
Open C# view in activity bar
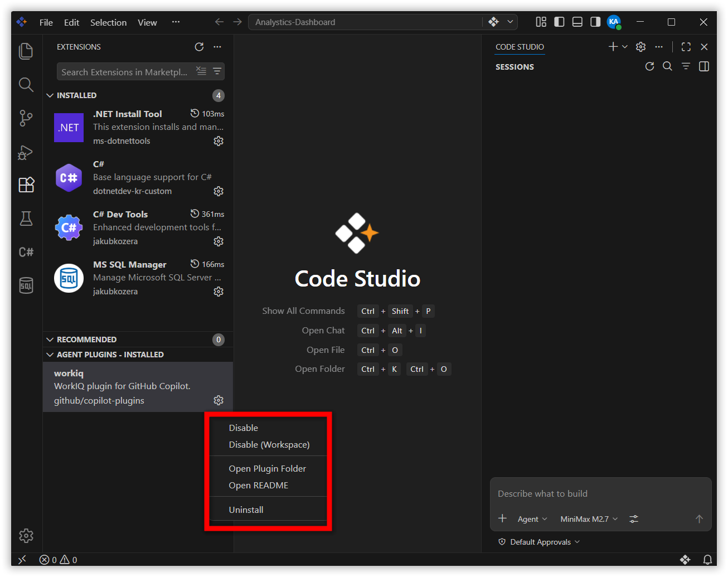[26, 252]
